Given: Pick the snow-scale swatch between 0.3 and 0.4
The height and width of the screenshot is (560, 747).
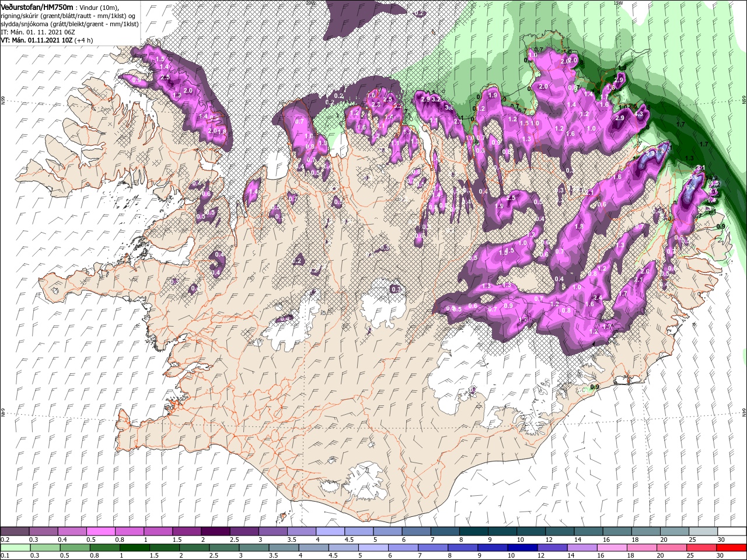Looking at the screenshot, I should (x=43, y=531).
